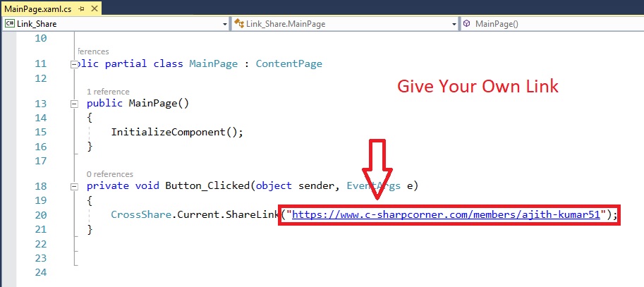
Task: Click the MainPage class name on line 11
Action: 213,63
